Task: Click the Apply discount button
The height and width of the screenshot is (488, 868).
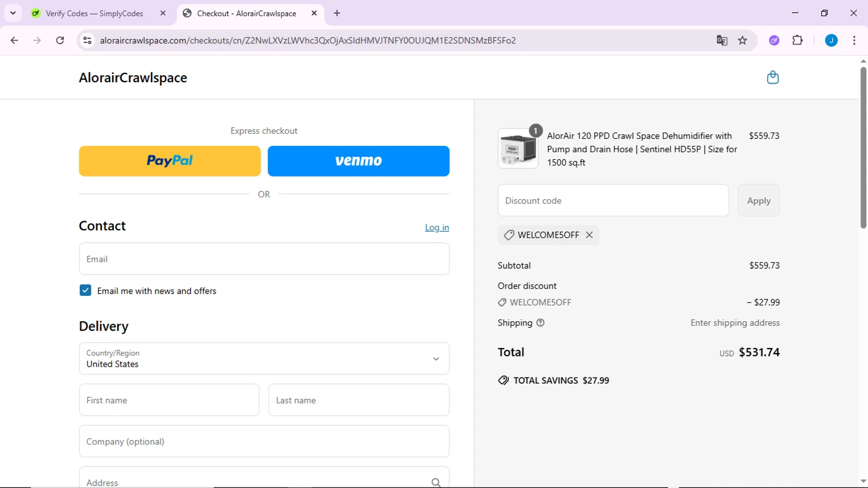Action: tap(759, 201)
